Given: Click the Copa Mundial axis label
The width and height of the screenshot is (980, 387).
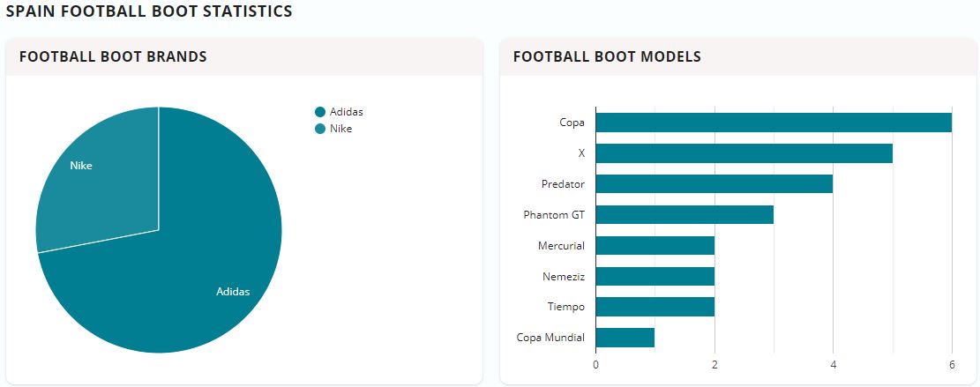Looking at the screenshot, I should click(x=550, y=338).
